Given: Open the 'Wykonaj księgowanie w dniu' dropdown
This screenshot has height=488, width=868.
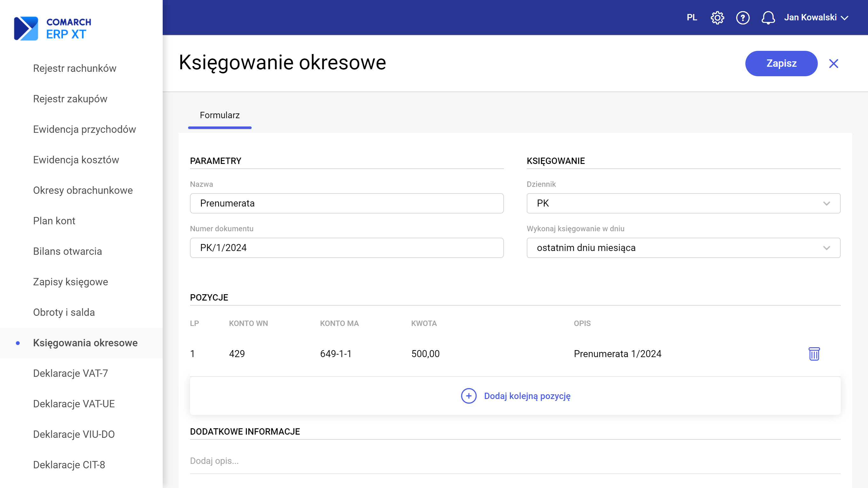Looking at the screenshot, I should pyautogui.click(x=683, y=248).
